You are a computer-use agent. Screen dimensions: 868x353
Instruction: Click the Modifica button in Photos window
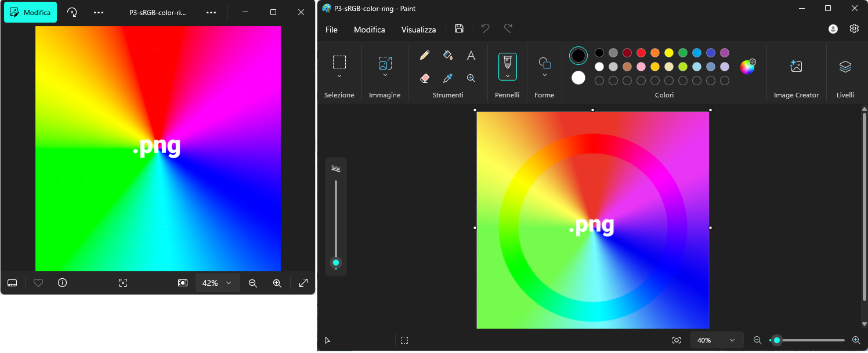[30, 12]
